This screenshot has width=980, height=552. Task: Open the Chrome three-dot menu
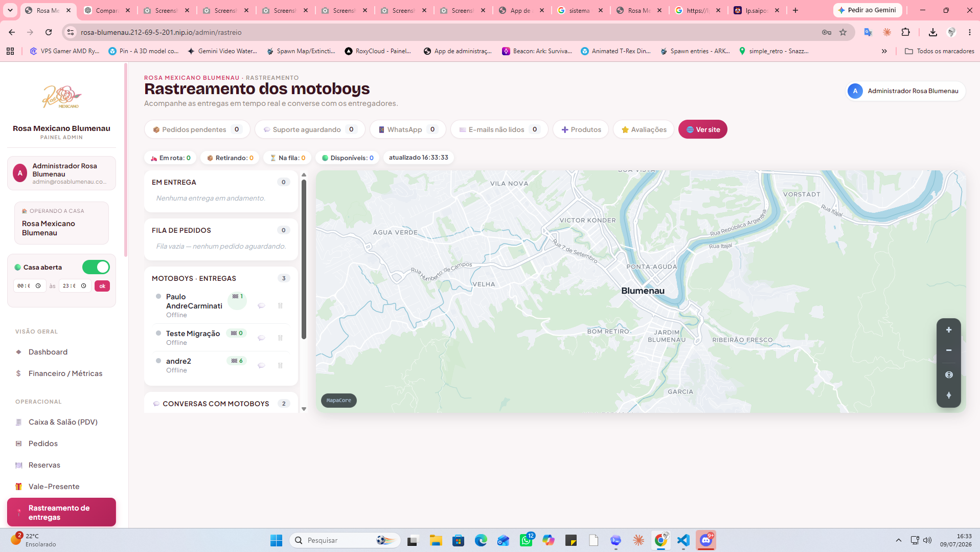[970, 32]
